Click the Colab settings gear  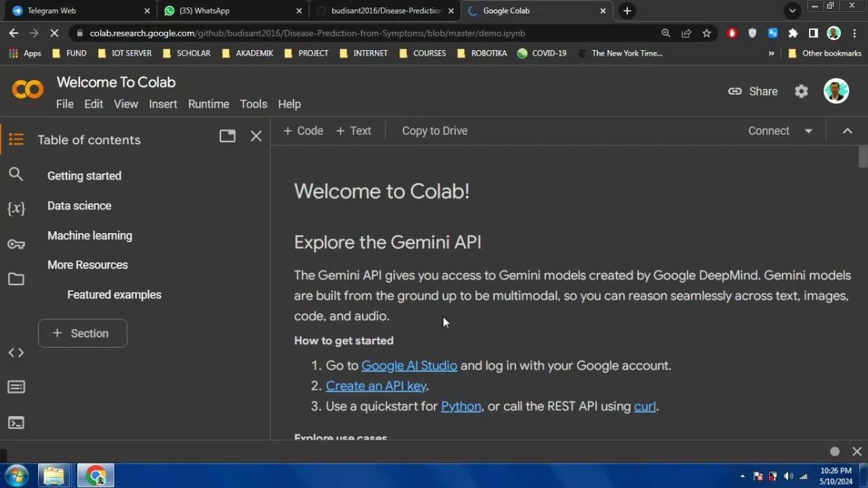point(801,91)
